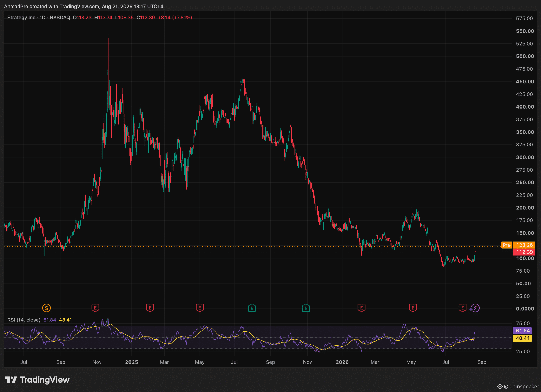Click the 450.00 price axis label

tap(525, 81)
